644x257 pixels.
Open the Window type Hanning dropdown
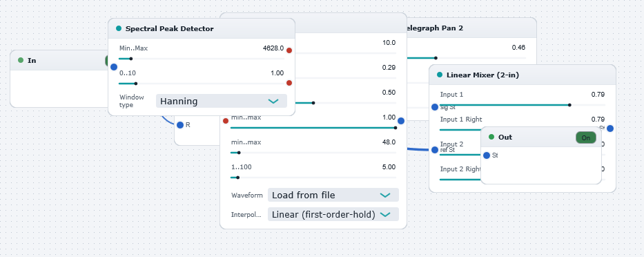222,101
